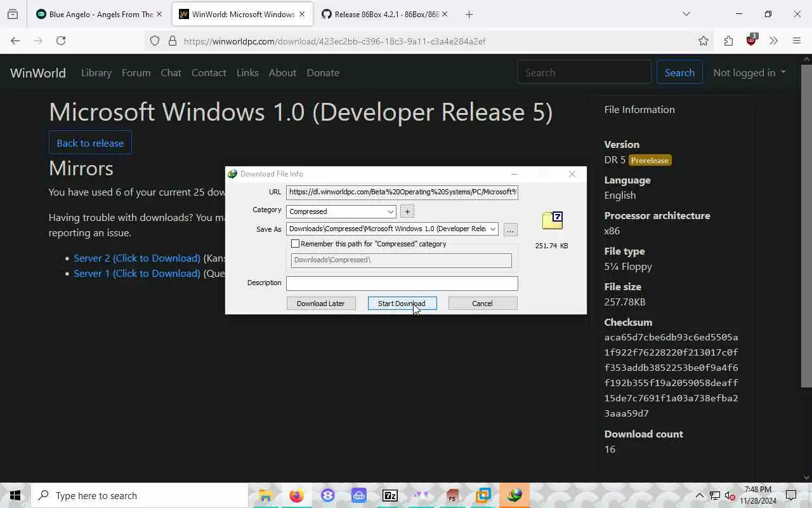
Task: Open the notifications action center
Action: click(x=791, y=495)
